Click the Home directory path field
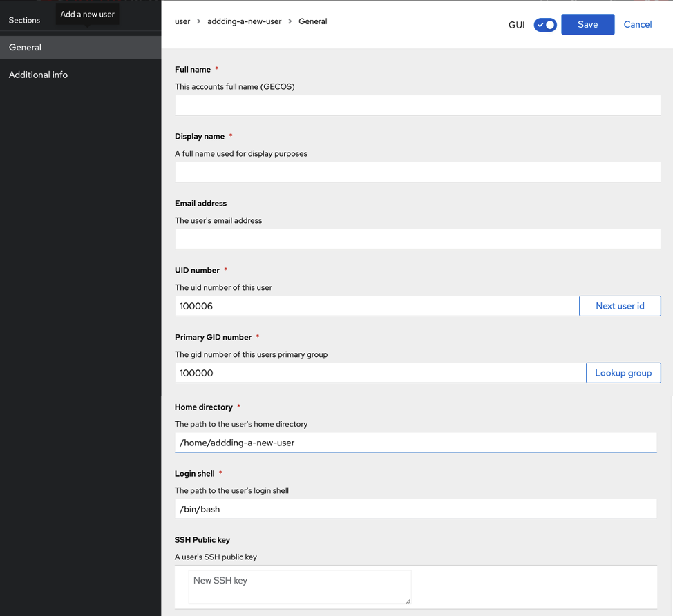The width and height of the screenshot is (673, 616). tap(415, 442)
